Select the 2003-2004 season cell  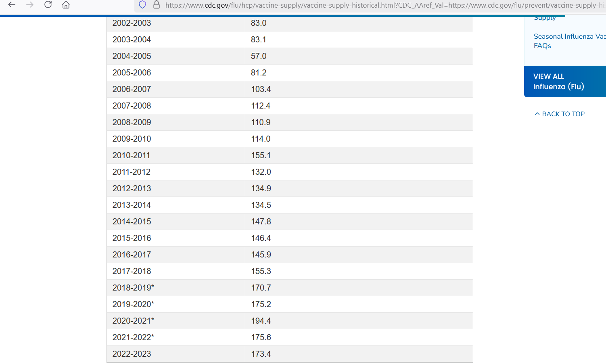(176, 40)
